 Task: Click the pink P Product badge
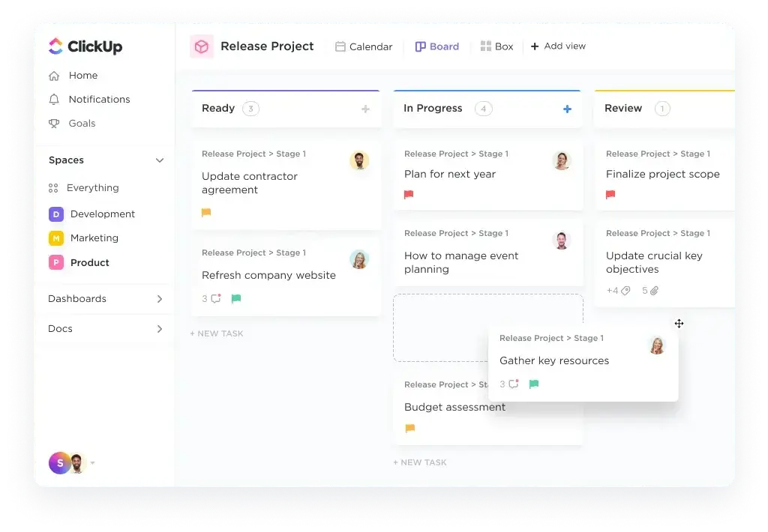click(56, 262)
